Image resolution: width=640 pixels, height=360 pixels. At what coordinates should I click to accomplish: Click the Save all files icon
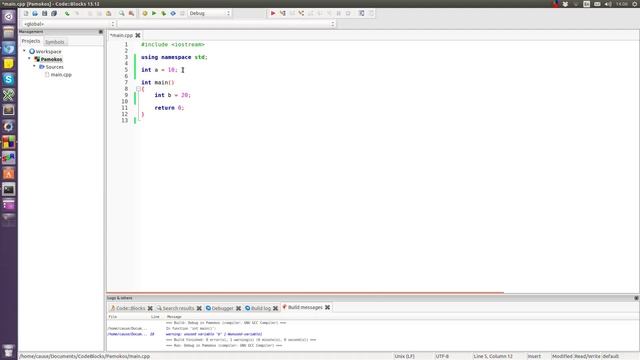[54, 13]
